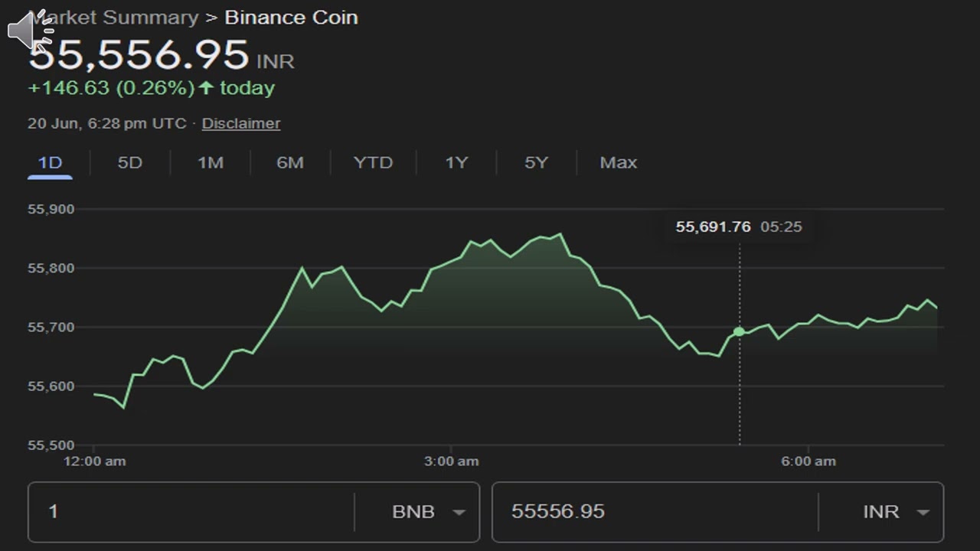The height and width of the screenshot is (551, 980).
Task: Click the 3:00 am x-axis label
Action: (x=452, y=461)
